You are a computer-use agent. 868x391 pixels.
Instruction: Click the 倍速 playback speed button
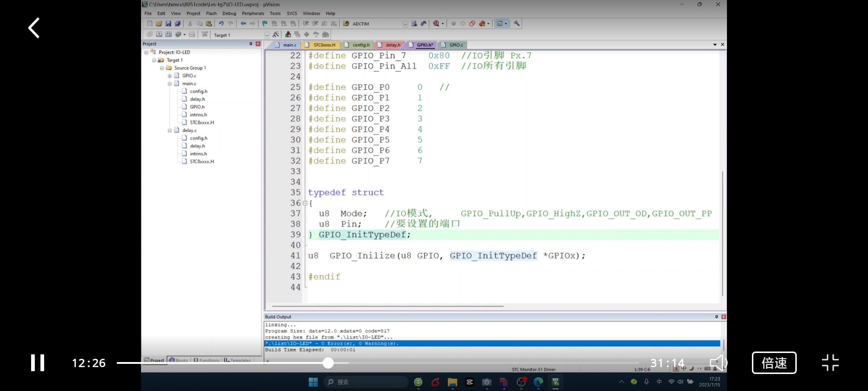pyautogui.click(x=774, y=363)
